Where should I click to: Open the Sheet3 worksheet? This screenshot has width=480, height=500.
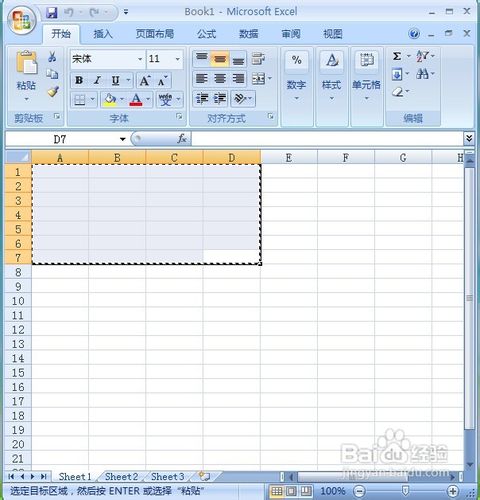[x=168, y=477]
